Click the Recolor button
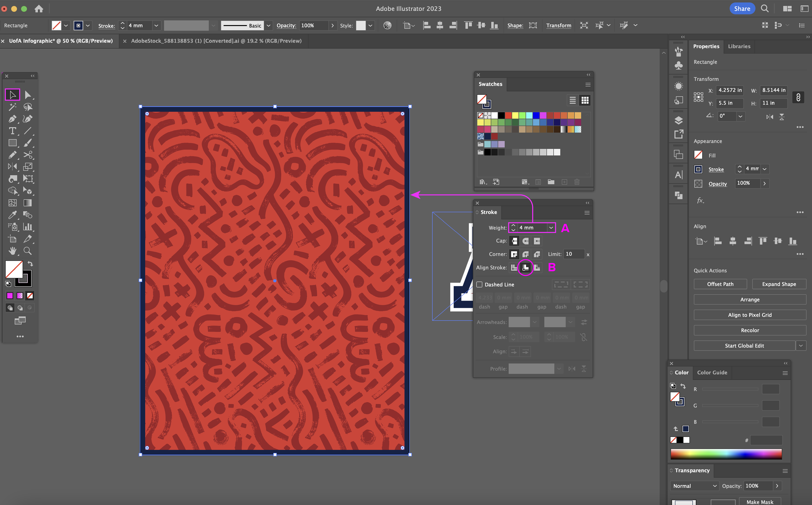 (749, 330)
